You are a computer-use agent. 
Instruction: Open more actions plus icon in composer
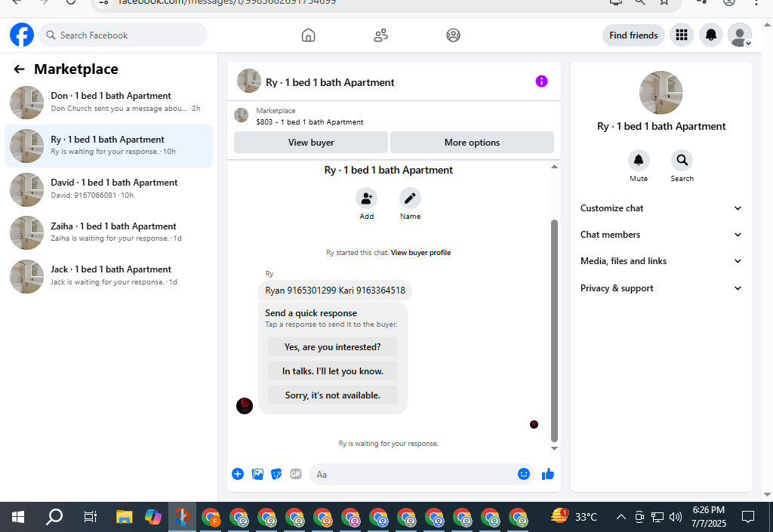pos(238,474)
